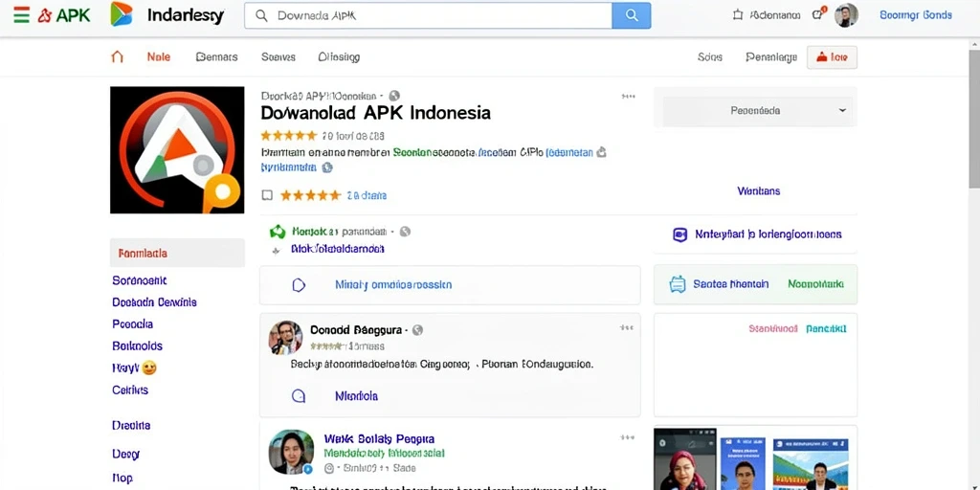
Task: Select 'Doeiadn Cewinla' in the sidebar
Action: 154,302
